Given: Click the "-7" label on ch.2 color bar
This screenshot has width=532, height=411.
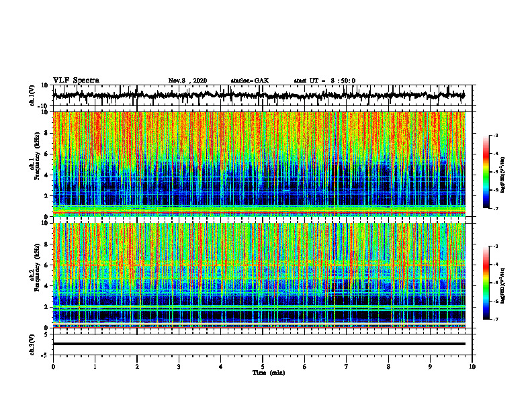Looking at the screenshot, I should tap(496, 319).
